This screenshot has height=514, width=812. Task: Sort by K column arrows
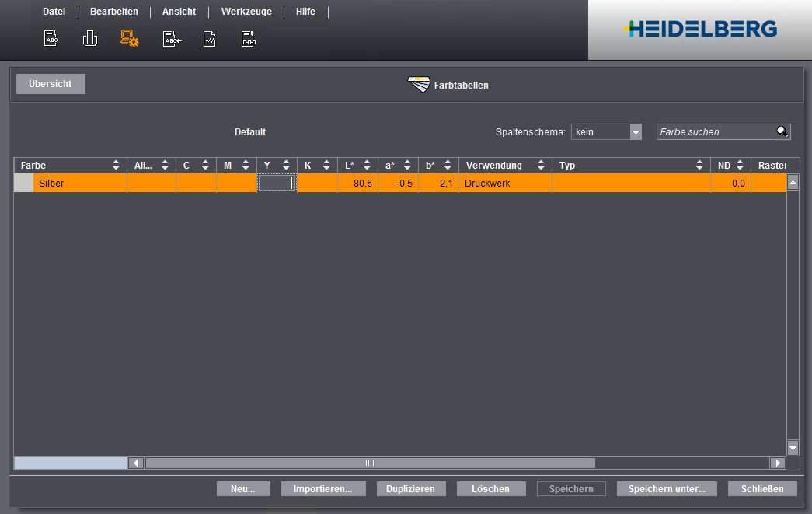click(327, 166)
